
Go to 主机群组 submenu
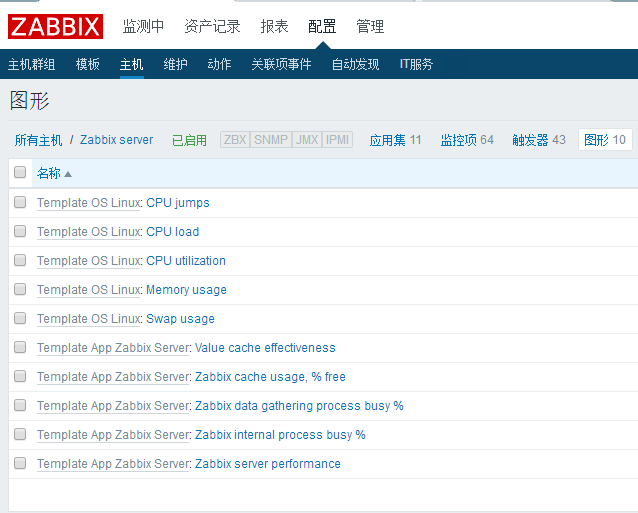coord(32,64)
